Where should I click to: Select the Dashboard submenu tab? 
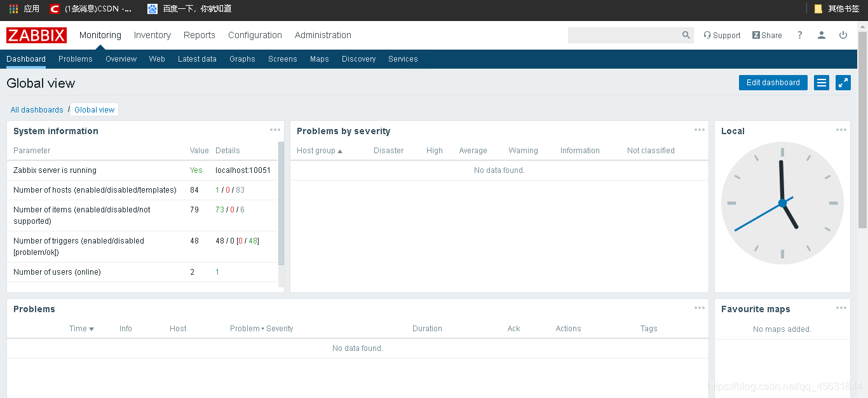(x=26, y=59)
